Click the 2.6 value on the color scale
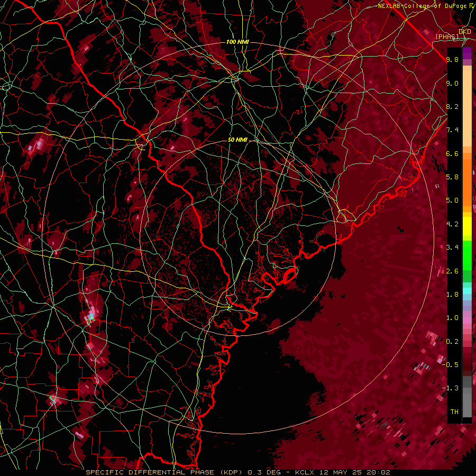 coord(452,271)
